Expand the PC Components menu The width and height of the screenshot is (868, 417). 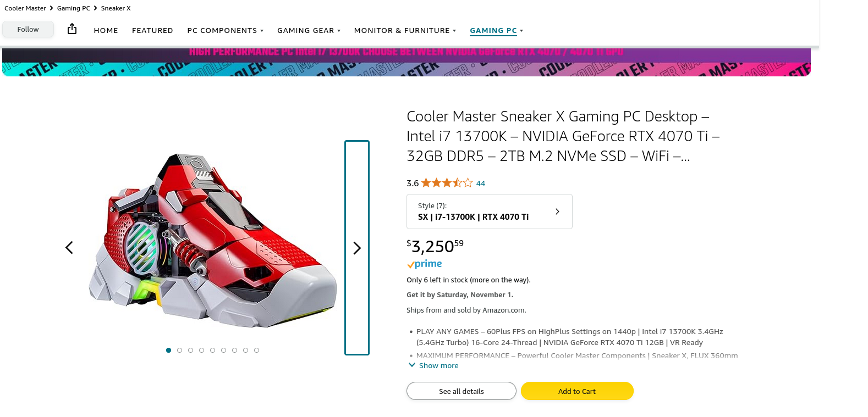(x=225, y=31)
